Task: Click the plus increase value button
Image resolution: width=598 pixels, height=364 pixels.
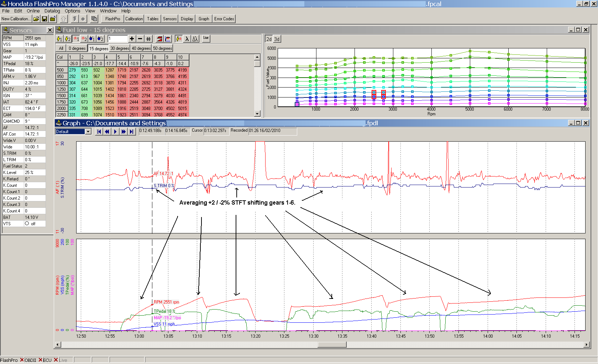Action: [x=132, y=39]
